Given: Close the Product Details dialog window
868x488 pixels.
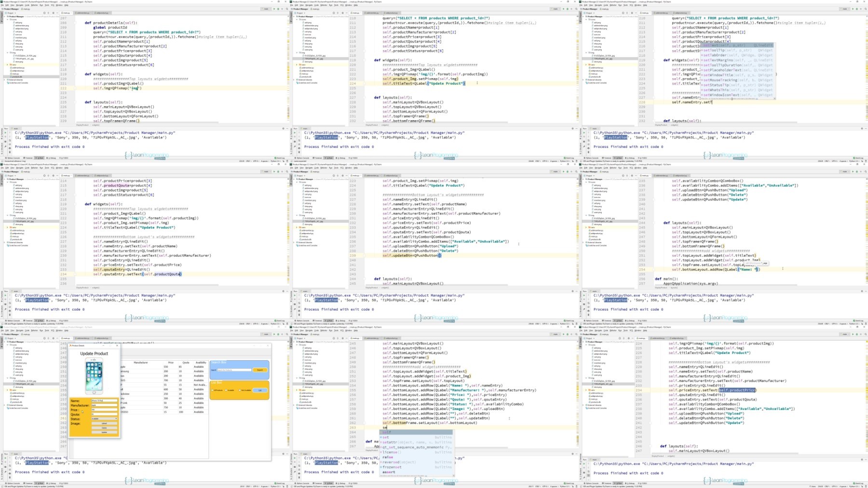Looking at the screenshot, I should tap(117, 346).
